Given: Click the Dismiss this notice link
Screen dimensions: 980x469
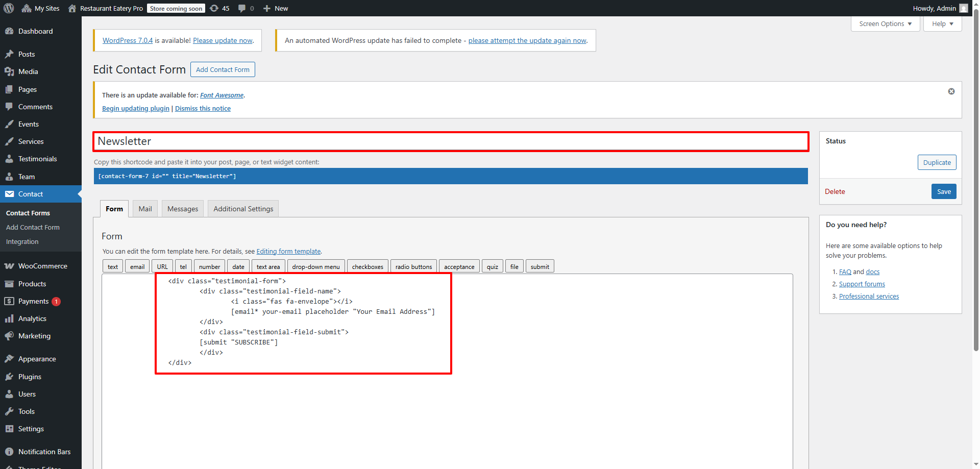Looking at the screenshot, I should point(203,108).
